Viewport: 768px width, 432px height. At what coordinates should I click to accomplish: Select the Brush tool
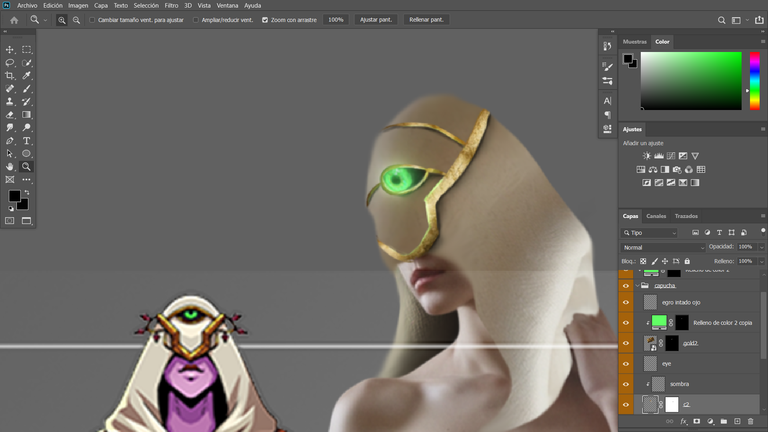pos(26,89)
